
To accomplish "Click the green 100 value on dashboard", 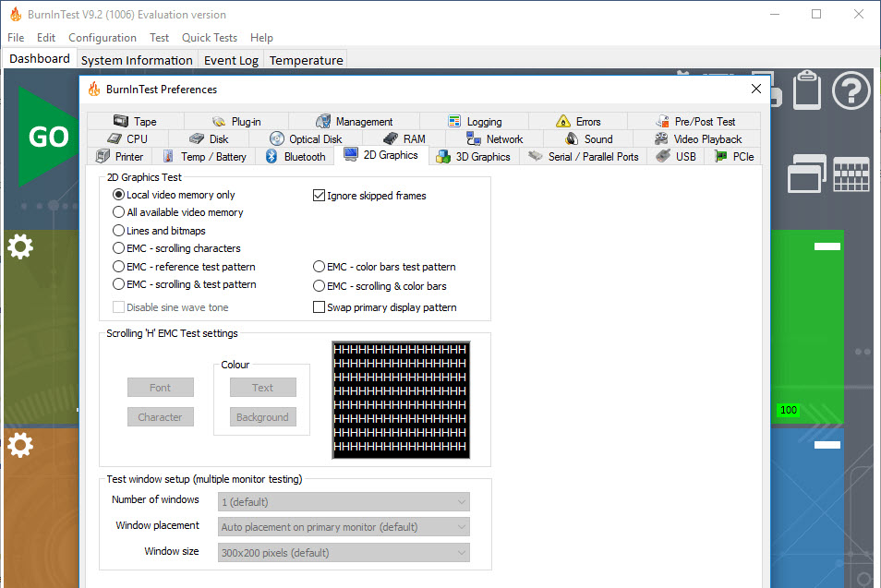I will click(x=789, y=410).
